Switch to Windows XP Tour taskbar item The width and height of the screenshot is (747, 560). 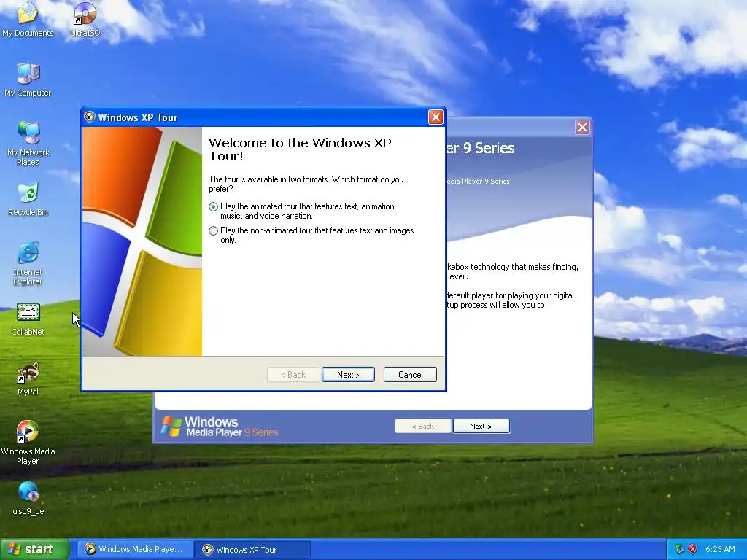coord(252,550)
